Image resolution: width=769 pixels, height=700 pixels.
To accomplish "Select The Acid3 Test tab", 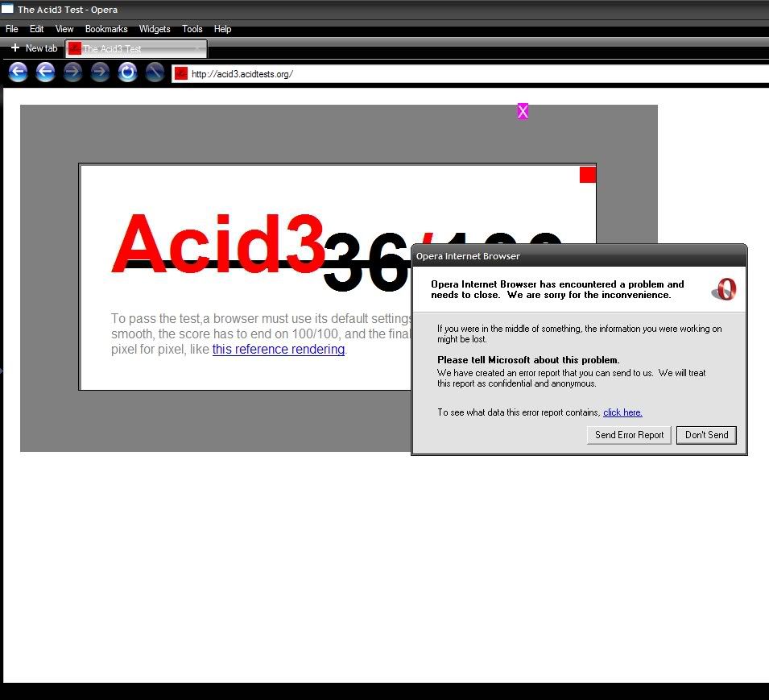I will click(x=136, y=48).
